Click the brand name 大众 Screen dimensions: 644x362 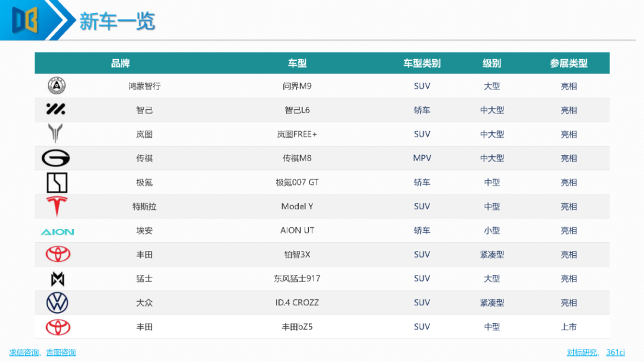pyautogui.click(x=144, y=303)
